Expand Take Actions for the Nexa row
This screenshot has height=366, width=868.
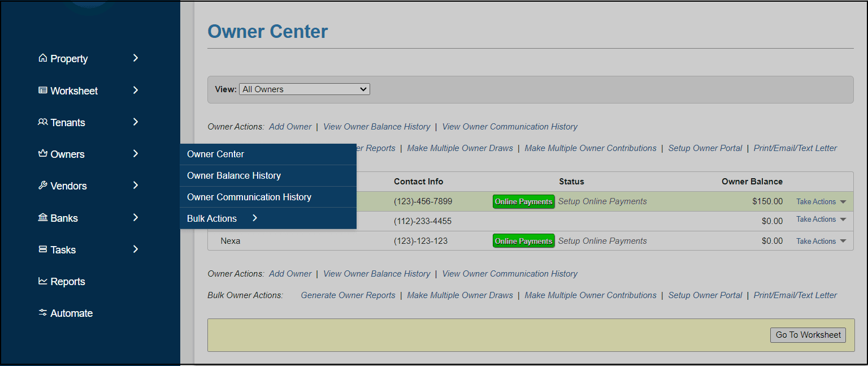821,242
